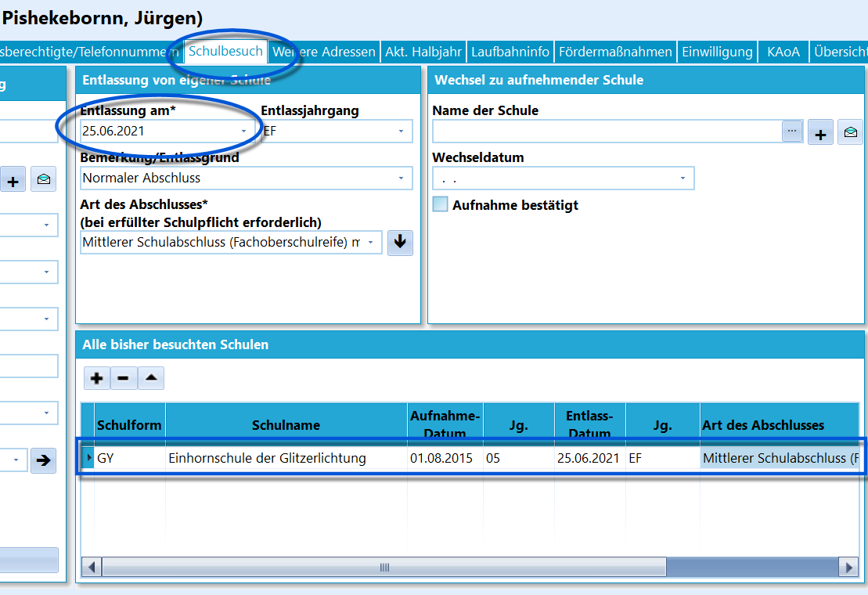Screen dimensions: 868x595
Task: Open the Weitere Adressen tab
Action: (x=324, y=52)
